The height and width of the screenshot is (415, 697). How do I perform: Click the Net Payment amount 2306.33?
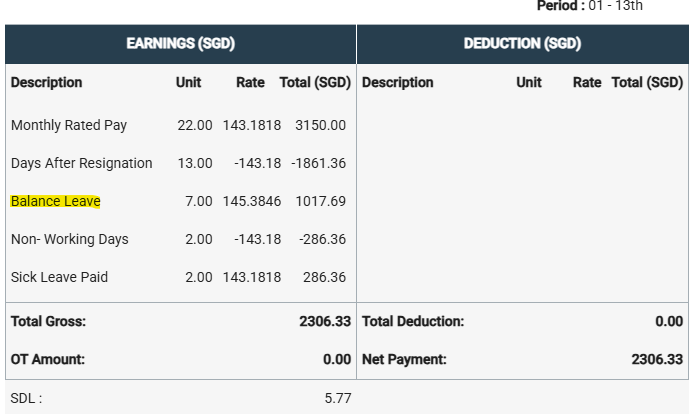657,359
